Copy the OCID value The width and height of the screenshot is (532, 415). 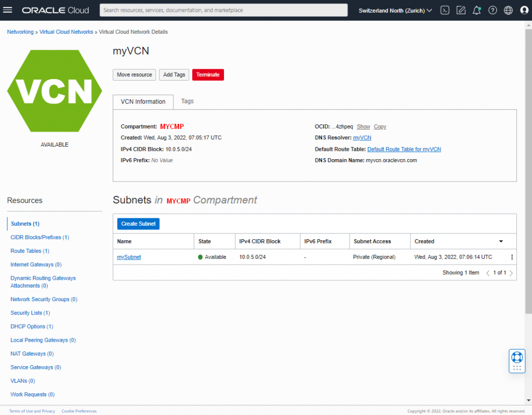coord(380,127)
